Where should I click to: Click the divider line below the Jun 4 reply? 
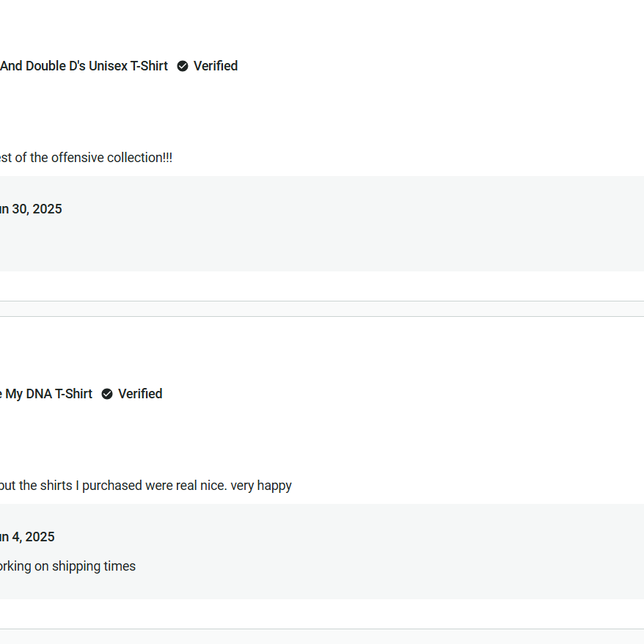coord(322,629)
